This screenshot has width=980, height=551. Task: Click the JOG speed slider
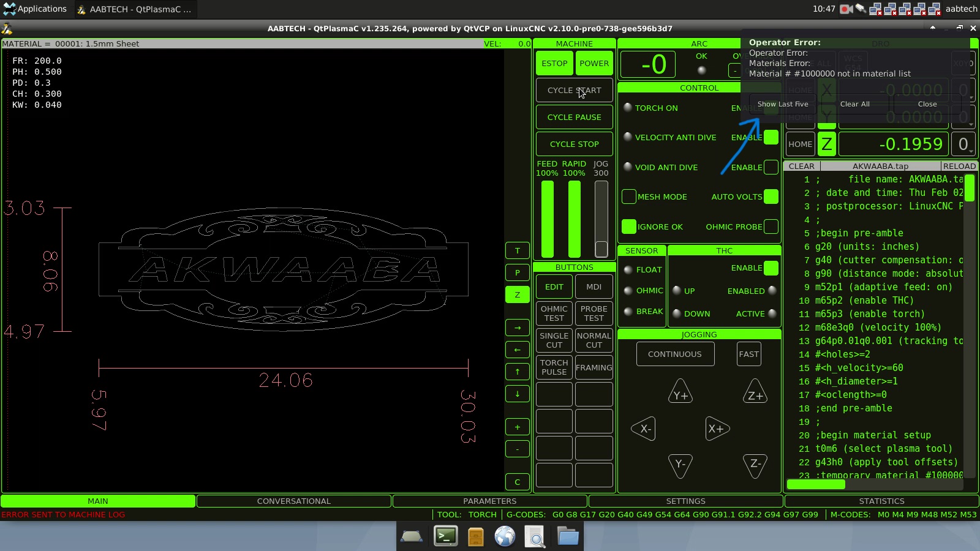(601, 219)
